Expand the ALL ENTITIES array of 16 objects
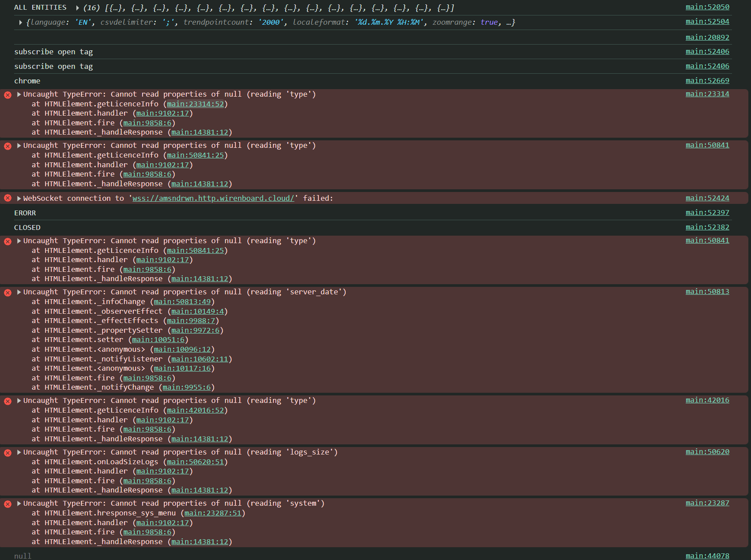751x560 pixels. click(x=77, y=8)
